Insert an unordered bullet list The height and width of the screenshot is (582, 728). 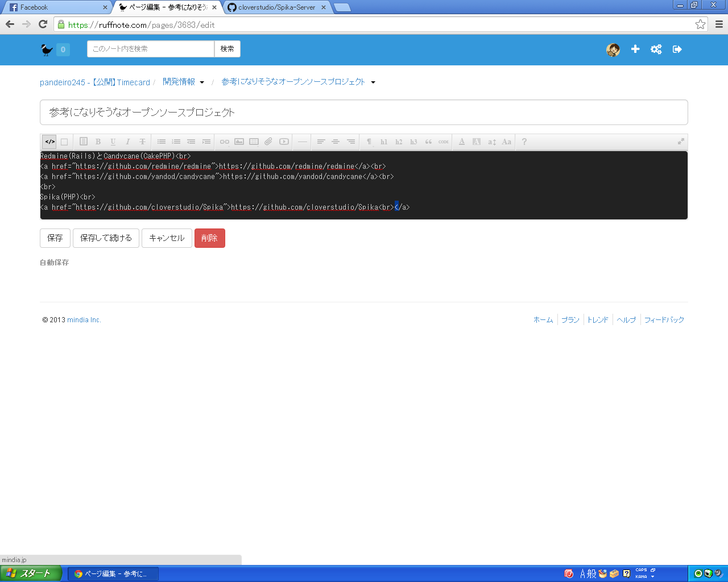coord(162,142)
